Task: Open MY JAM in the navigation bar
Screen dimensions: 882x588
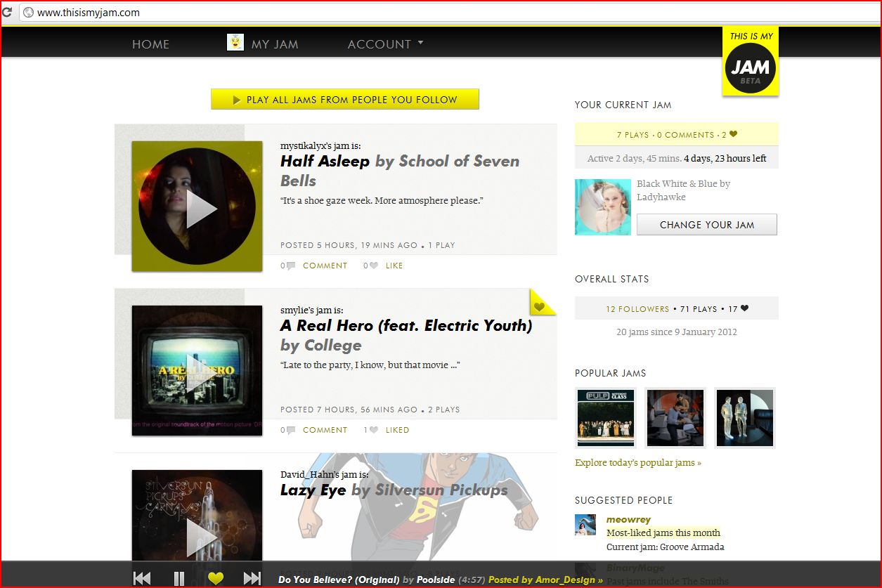Action: click(x=275, y=44)
